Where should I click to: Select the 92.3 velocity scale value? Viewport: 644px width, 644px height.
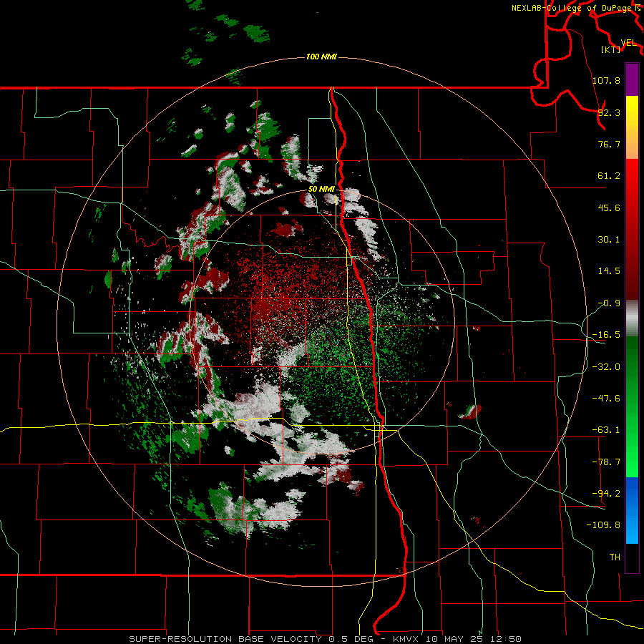click(609, 112)
